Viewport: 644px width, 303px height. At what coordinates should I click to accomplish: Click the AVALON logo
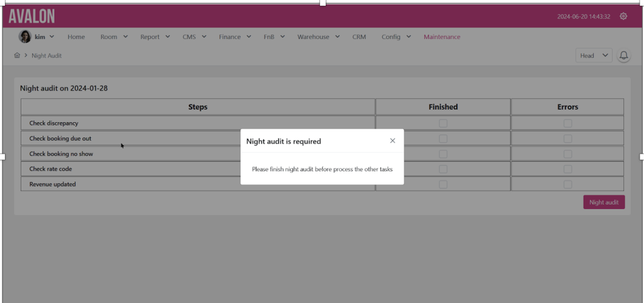click(31, 16)
